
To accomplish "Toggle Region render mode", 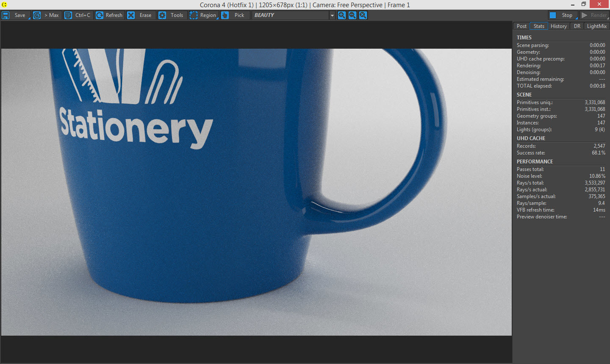I will (208, 15).
